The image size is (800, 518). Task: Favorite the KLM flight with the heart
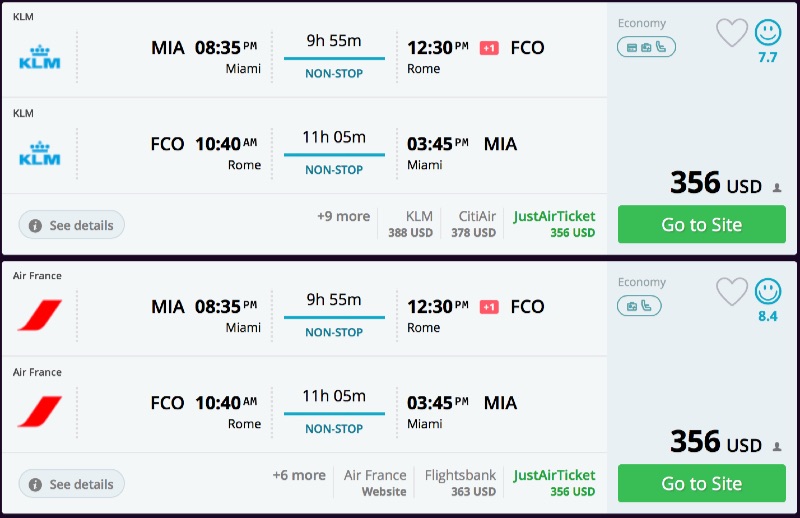coord(732,33)
